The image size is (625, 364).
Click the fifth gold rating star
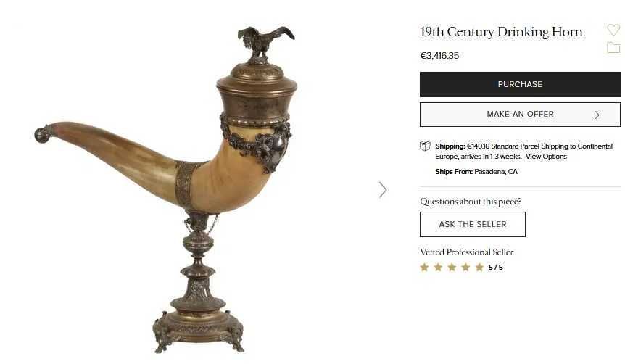479,267
